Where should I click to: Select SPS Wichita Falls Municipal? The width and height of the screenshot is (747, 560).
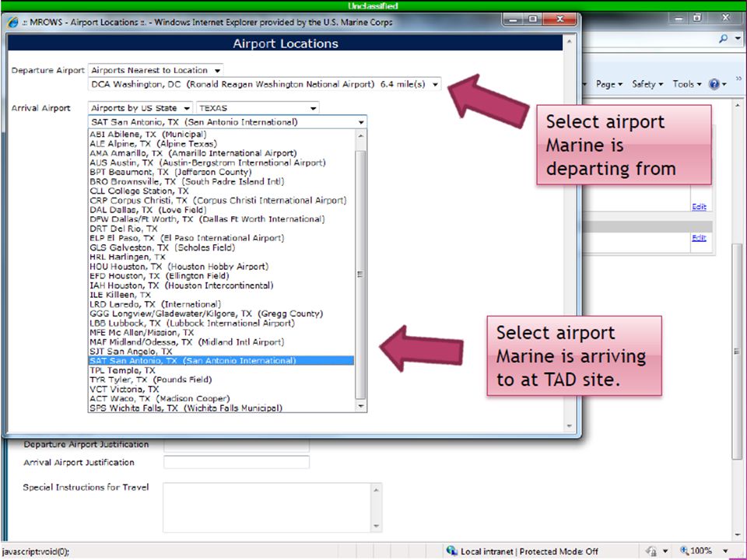(222, 408)
